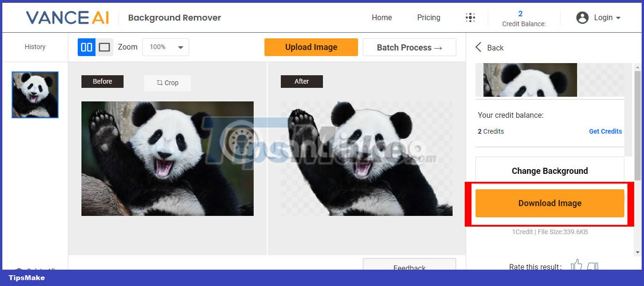Screen dimensions: 644x286
Task: Collapse the result panel with Back chevron
Action: 478,47
